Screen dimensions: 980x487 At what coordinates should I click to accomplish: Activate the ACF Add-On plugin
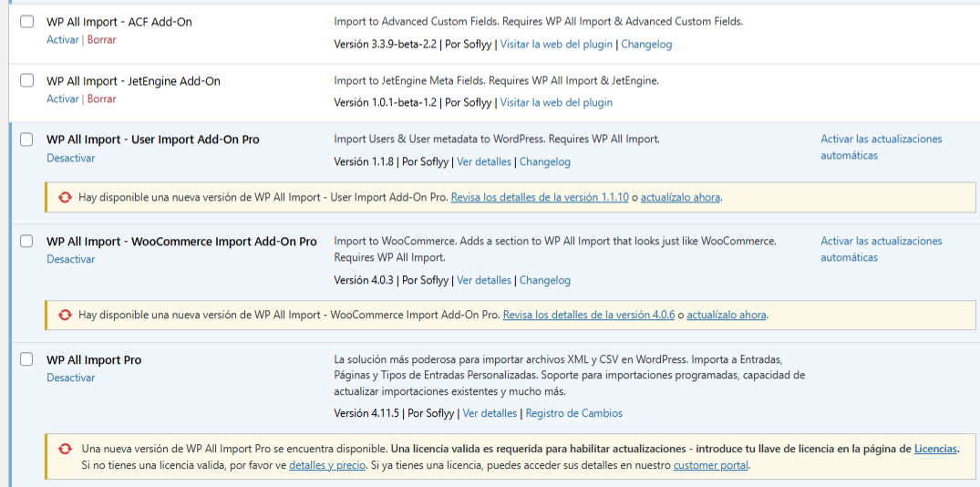(63, 40)
